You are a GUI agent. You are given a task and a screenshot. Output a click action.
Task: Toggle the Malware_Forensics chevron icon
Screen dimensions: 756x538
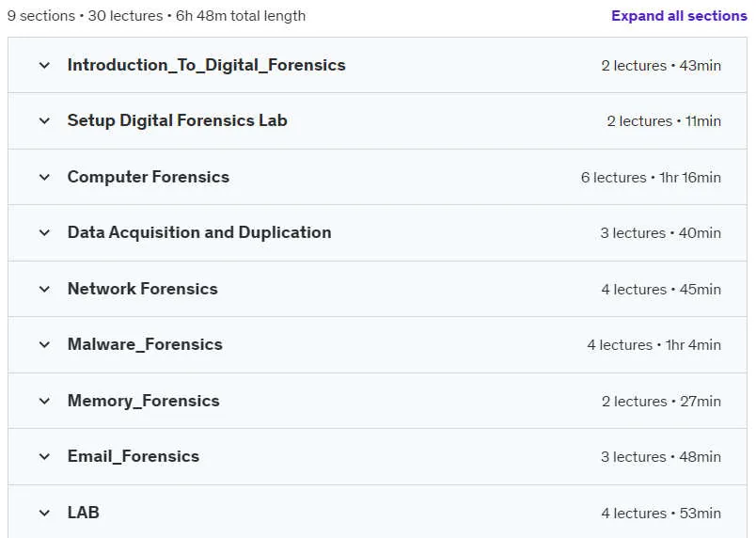point(44,344)
